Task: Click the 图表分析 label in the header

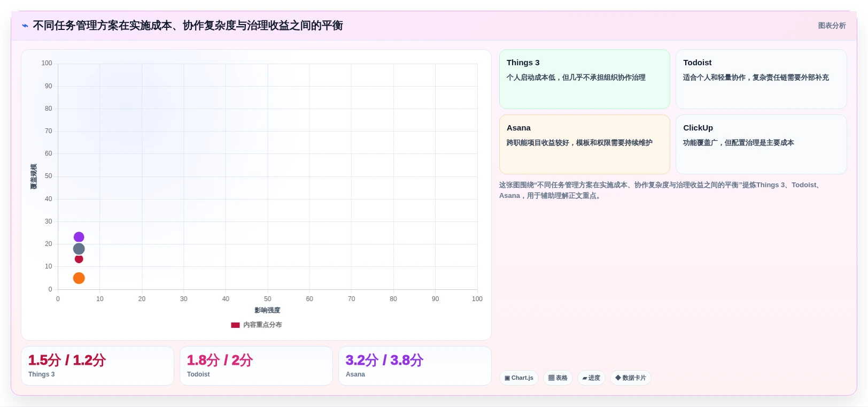Action: (832, 26)
